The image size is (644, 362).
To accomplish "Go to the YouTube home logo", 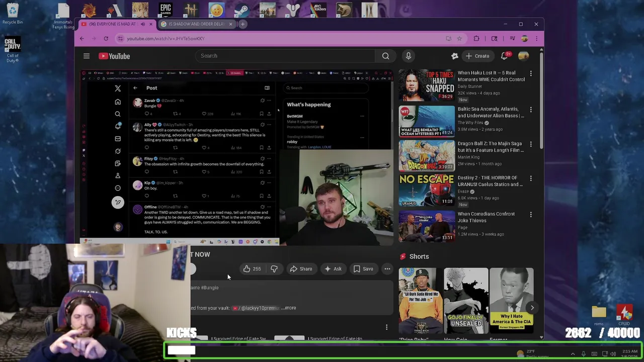I will (x=114, y=56).
